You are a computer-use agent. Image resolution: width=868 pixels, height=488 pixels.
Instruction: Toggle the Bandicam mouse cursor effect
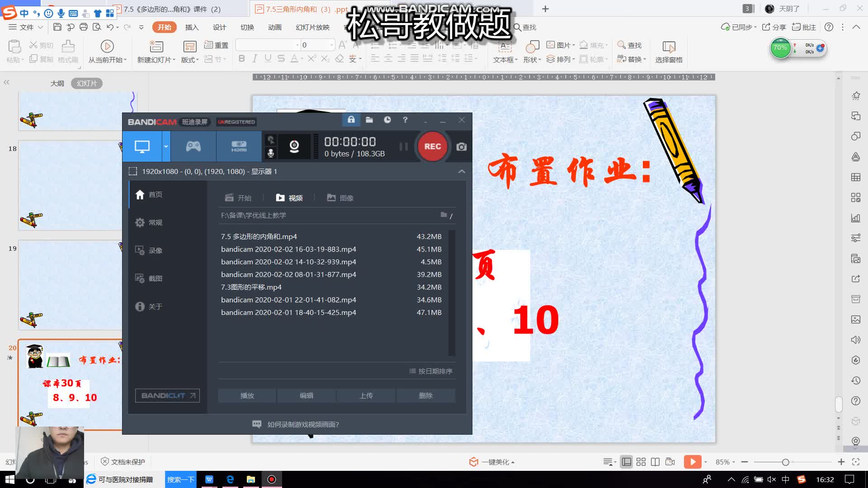pyautogui.click(x=270, y=140)
